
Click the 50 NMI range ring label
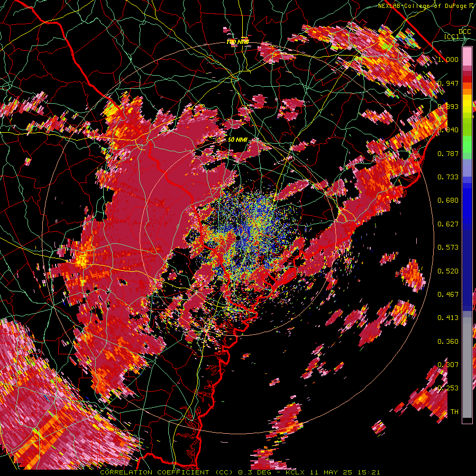[x=237, y=140]
